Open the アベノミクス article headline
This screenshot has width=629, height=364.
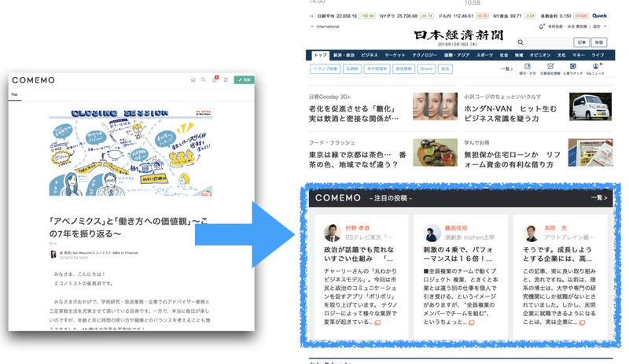coord(128,227)
